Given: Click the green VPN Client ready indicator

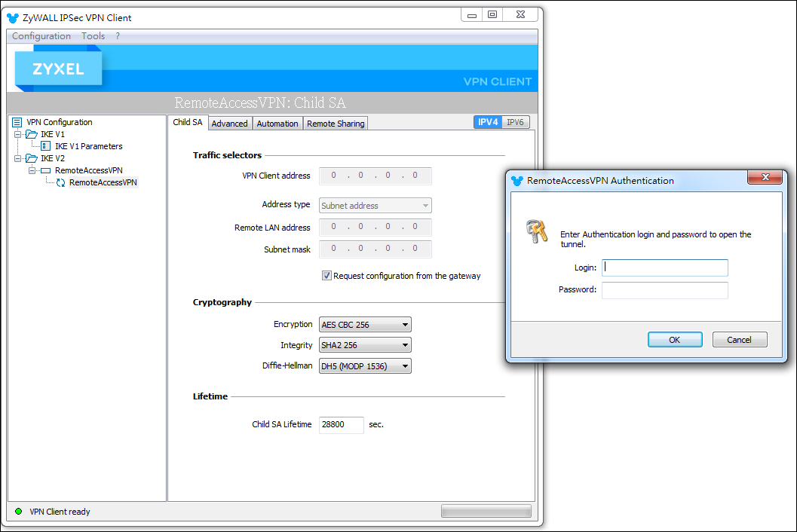Looking at the screenshot, I should pos(19,512).
